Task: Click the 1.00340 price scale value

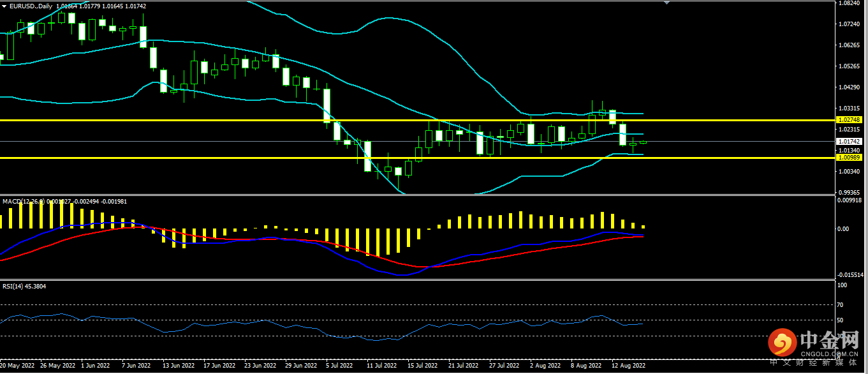Action: click(x=850, y=171)
